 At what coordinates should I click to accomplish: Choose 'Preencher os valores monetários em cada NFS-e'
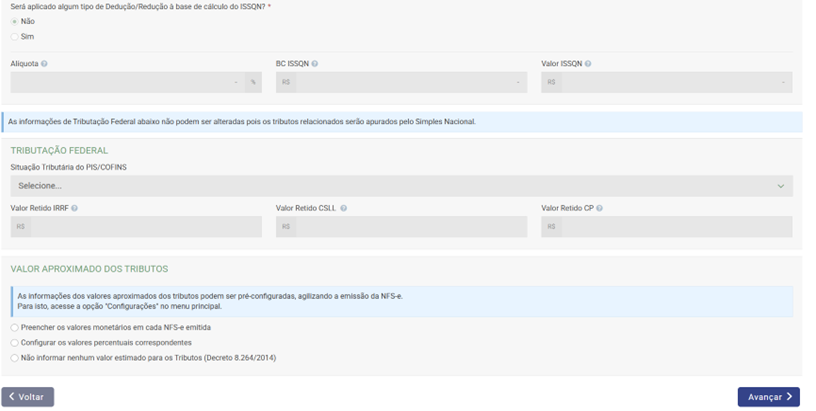pyautogui.click(x=14, y=327)
